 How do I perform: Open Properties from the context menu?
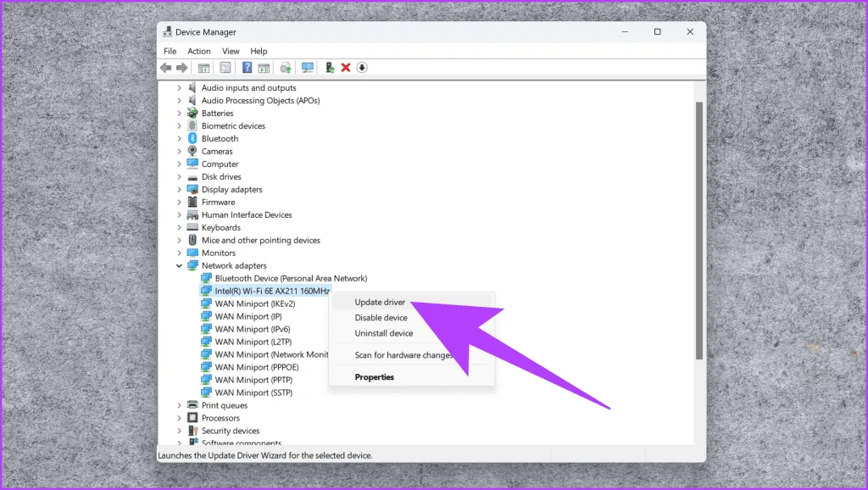click(x=374, y=377)
